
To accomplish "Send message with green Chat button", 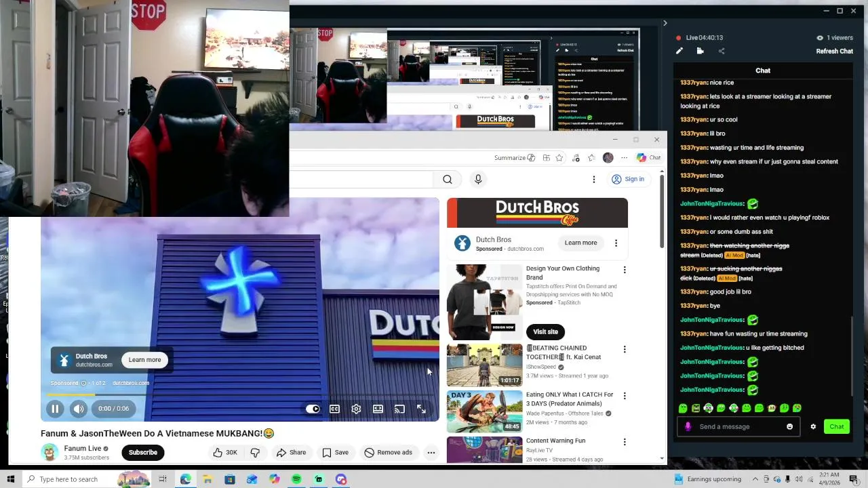I will click(x=837, y=426).
